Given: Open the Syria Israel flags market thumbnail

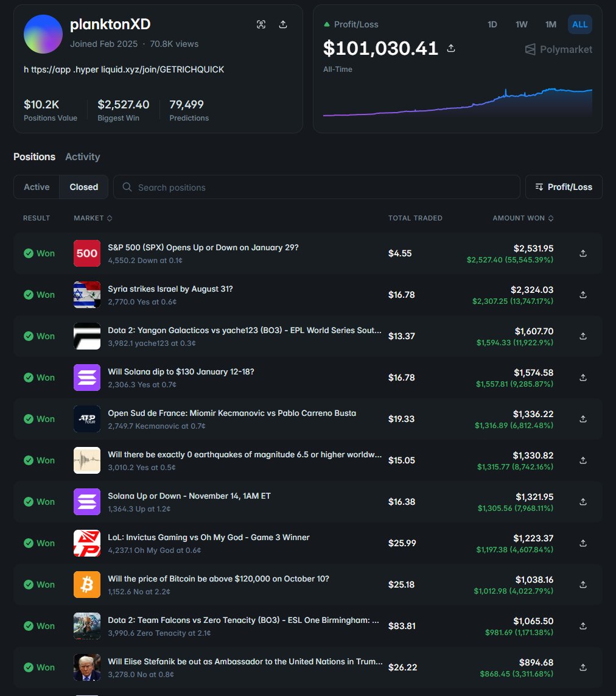Looking at the screenshot, I should coord(87,295).
